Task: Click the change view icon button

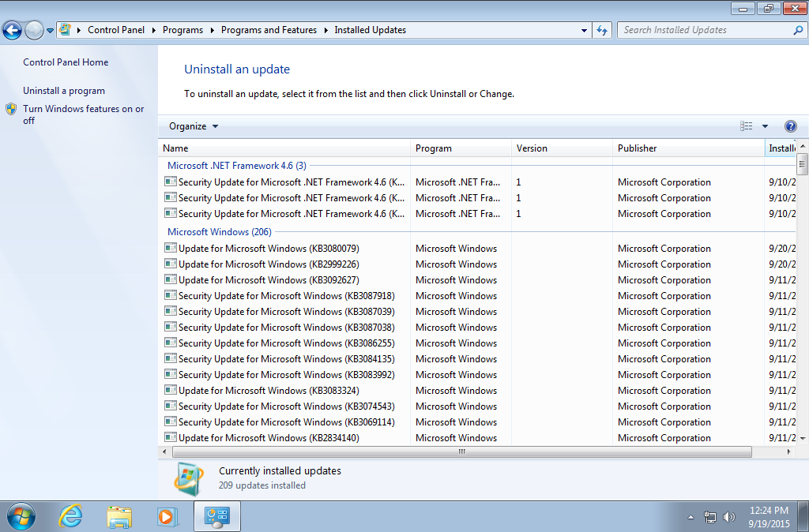Action: click(x=746, y=126)
